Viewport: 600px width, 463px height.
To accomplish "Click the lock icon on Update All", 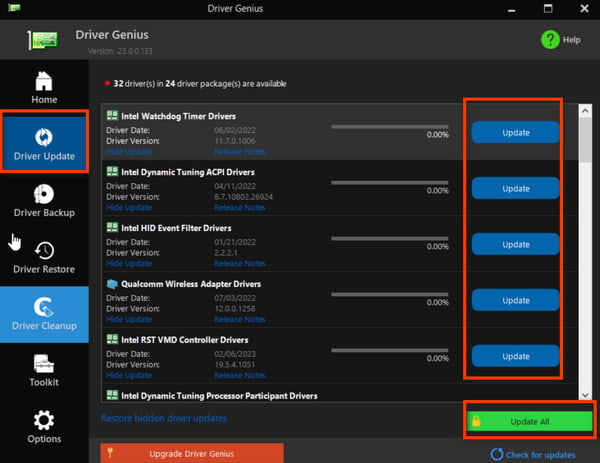I will pos(476,421).
